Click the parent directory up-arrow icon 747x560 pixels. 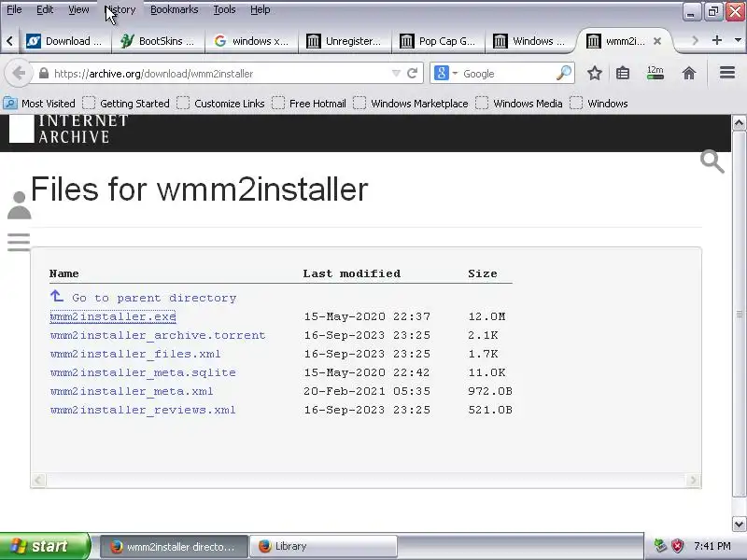tap(57, 296)
